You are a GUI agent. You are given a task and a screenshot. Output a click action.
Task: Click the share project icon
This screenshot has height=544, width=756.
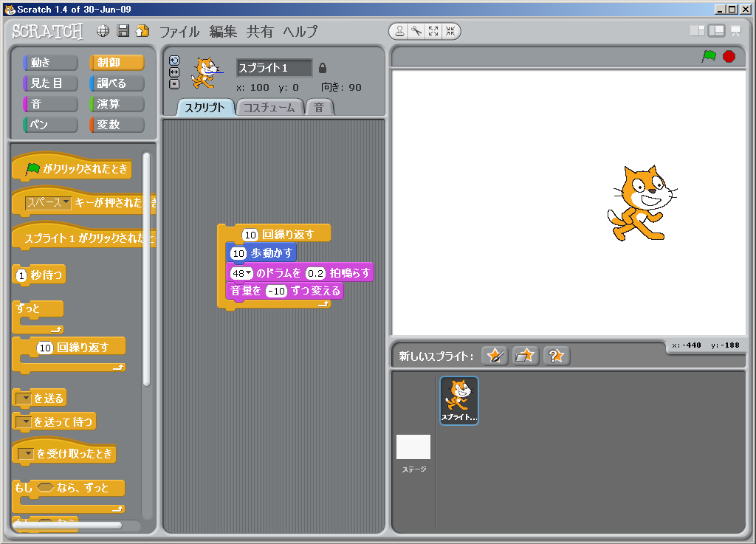click(x=142, y=31)
